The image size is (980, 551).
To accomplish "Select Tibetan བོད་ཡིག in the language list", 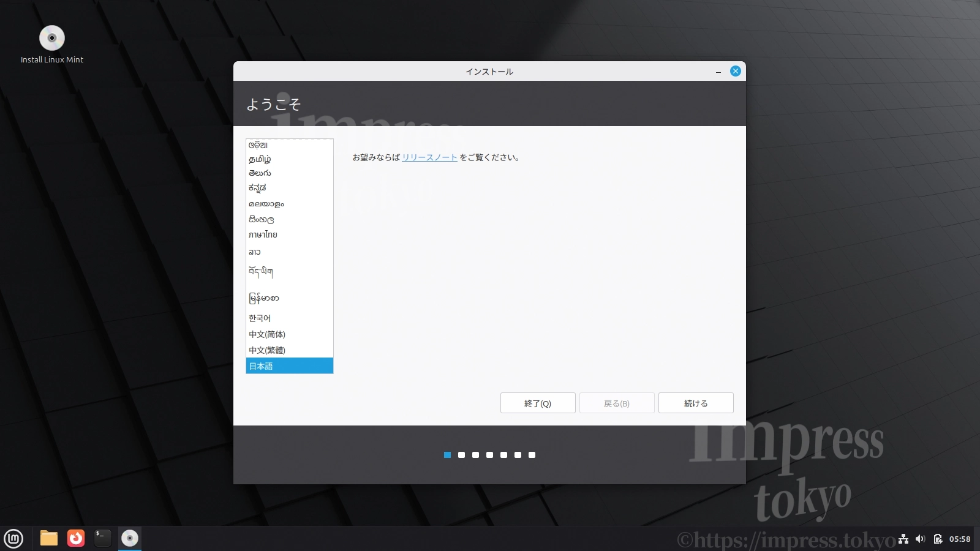I will coord(290,271).
